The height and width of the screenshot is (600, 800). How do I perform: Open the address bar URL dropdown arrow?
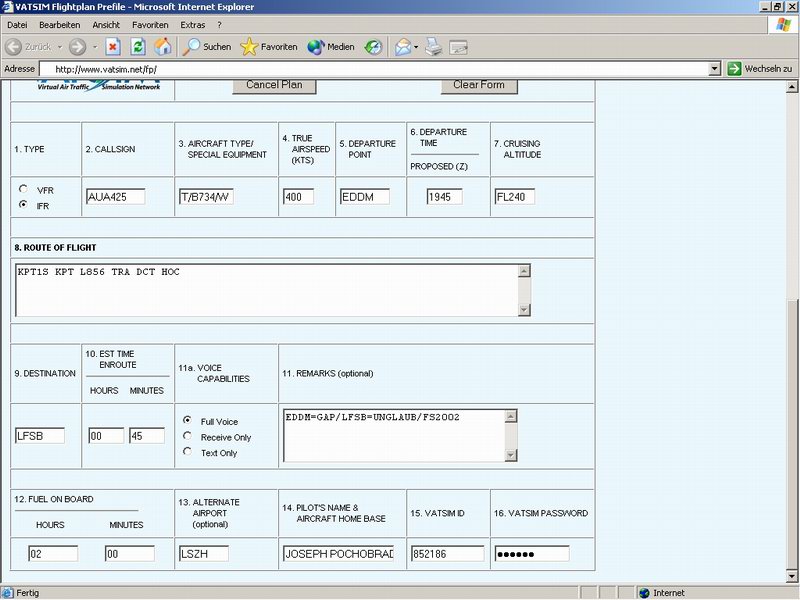point(714,69)
